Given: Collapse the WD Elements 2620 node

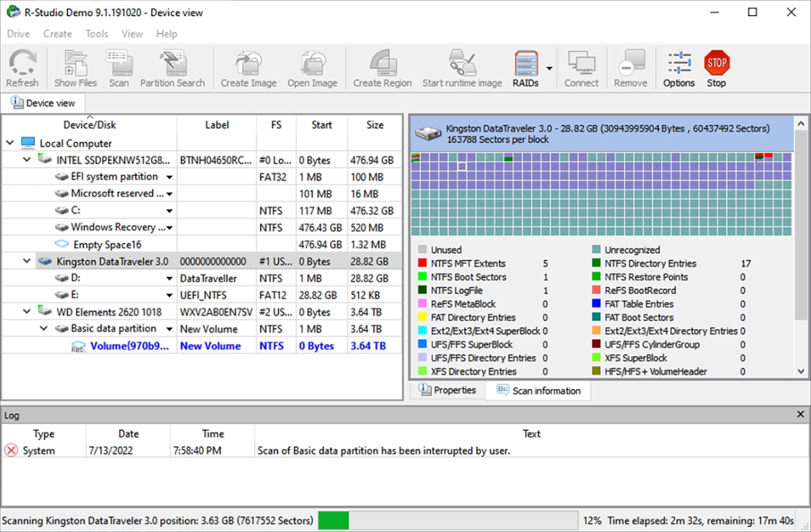Looking at the screenshot, I should click(x=27, y=312).
